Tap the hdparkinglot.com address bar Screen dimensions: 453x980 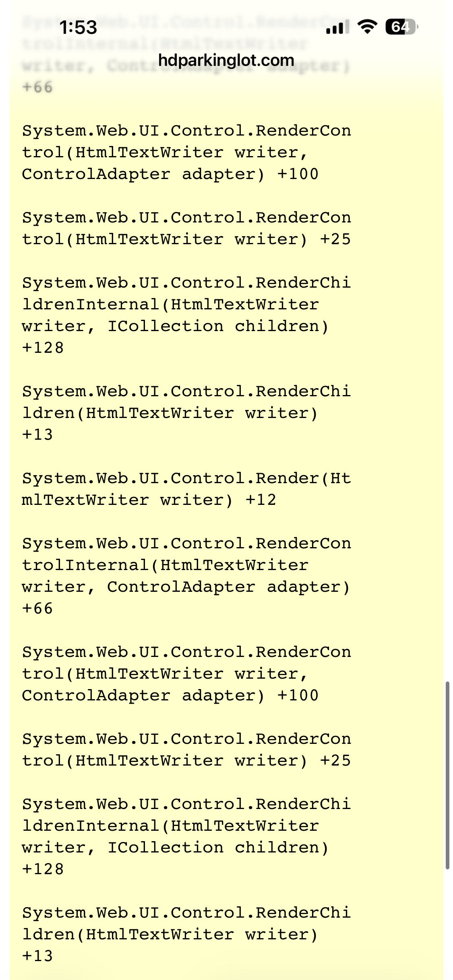click(226, 60)
